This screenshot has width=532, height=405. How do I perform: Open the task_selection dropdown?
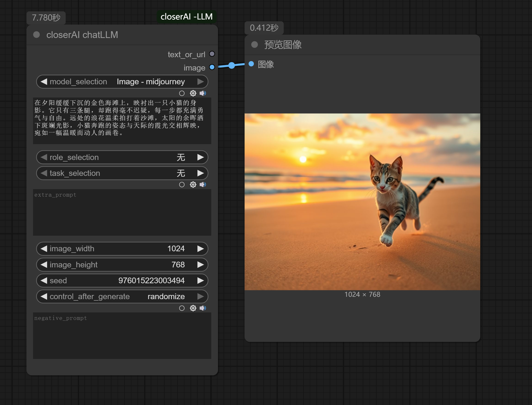tap(122, 173)
